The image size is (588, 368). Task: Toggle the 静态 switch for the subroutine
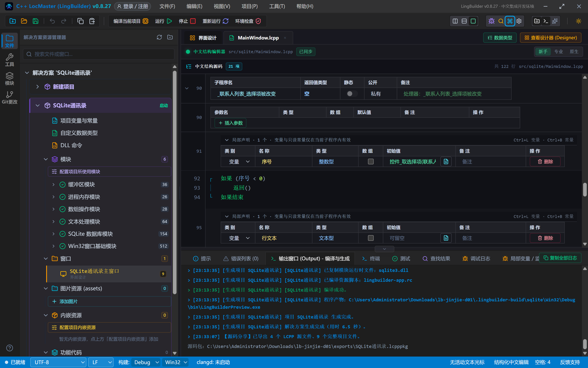352,94
